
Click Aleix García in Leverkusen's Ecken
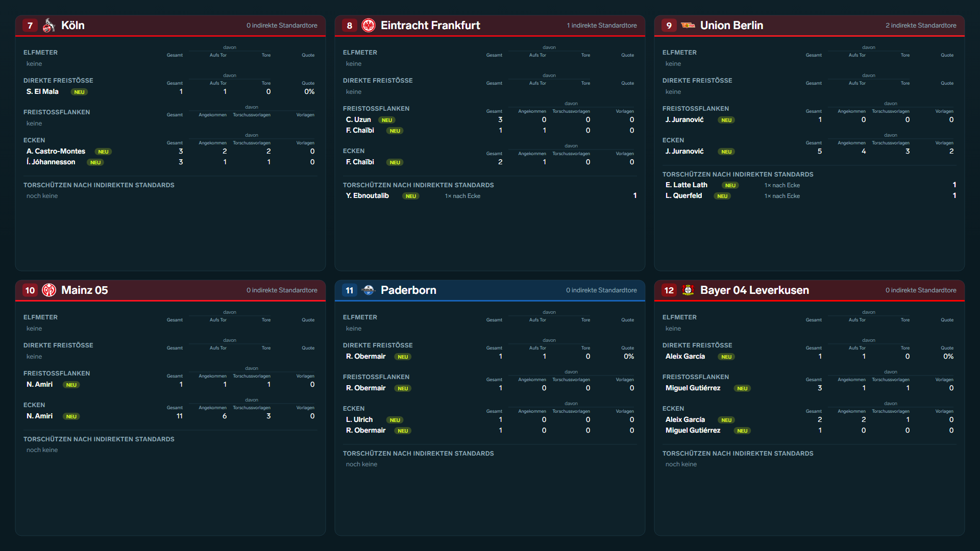coord(685,420)
